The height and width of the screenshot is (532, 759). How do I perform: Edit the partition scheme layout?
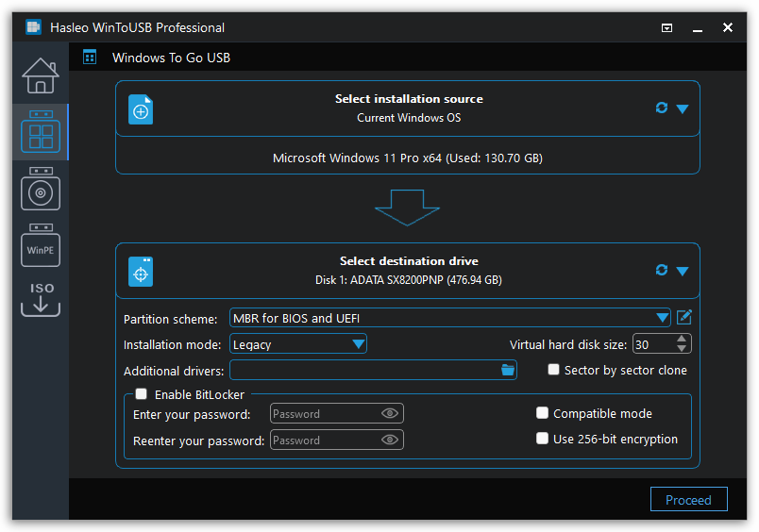(x=684, y=317)
